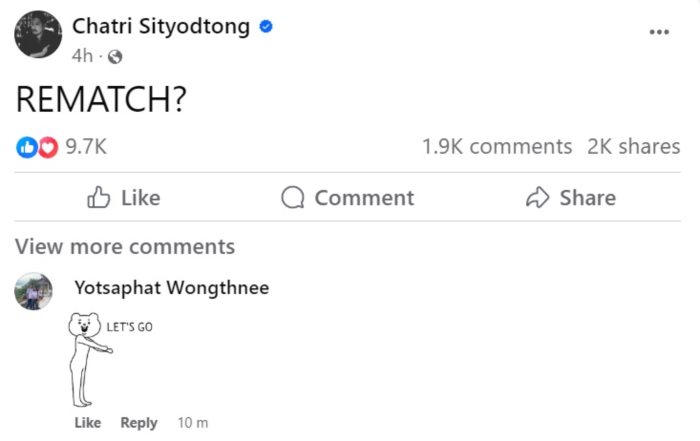Click the Share arrow icon

click(x=538, y=198)
